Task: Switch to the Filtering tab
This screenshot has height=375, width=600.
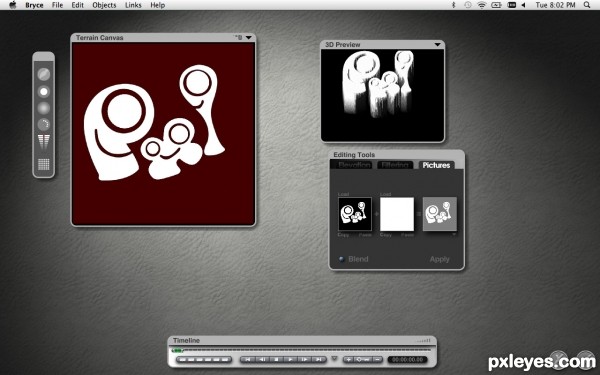Action: 395,165
